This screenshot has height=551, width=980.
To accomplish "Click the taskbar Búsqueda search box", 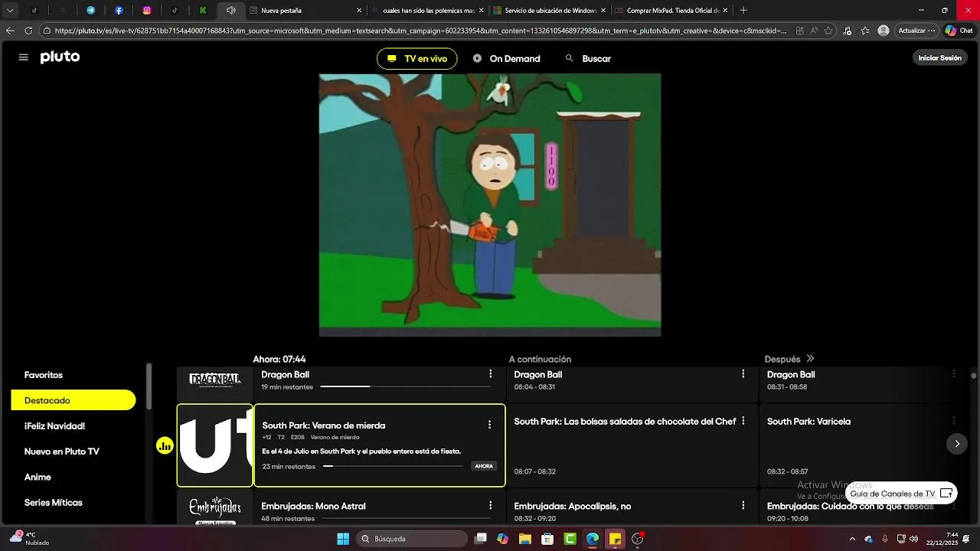I will click(412, 539).
